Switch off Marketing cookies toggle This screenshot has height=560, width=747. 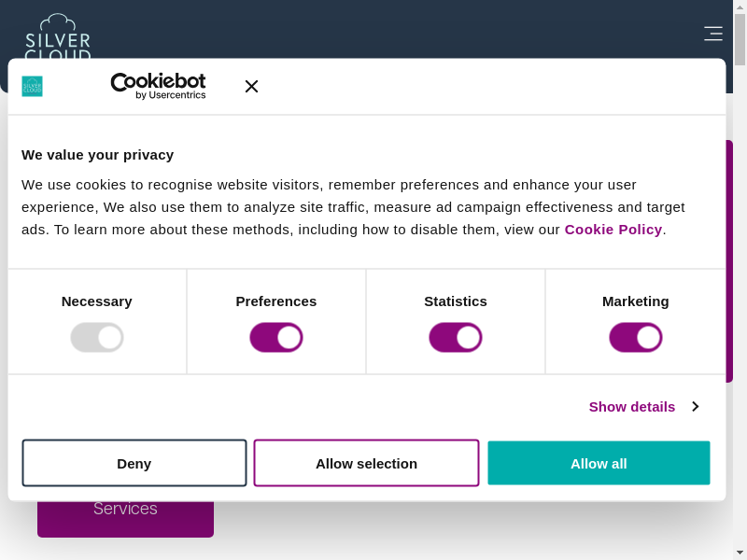pyautogui.click(x=636, y=337)
